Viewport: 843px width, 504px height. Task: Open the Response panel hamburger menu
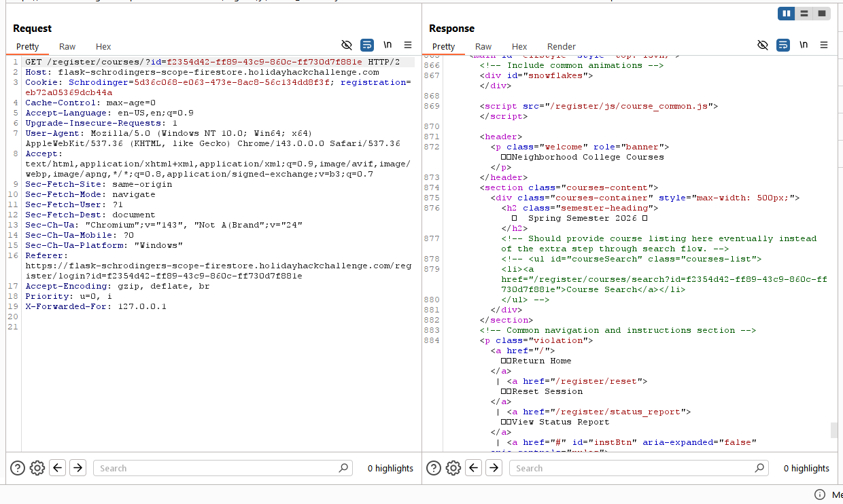coord(824,45)
